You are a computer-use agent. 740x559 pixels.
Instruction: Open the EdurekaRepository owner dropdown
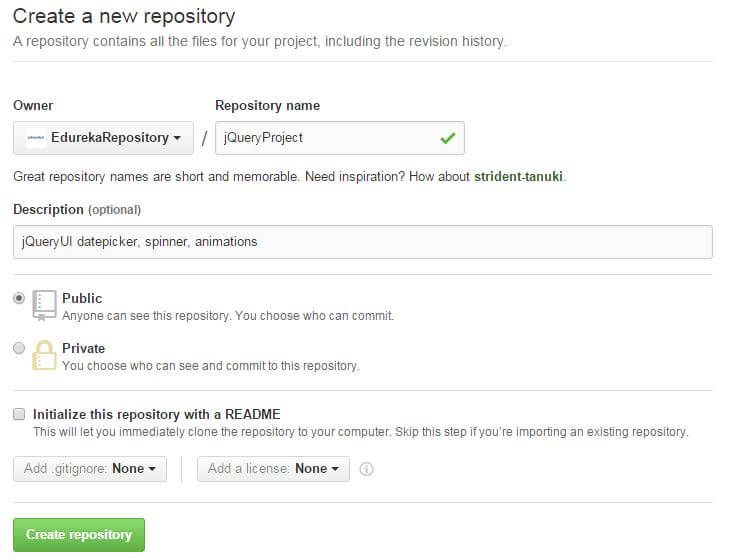point(103,138)
